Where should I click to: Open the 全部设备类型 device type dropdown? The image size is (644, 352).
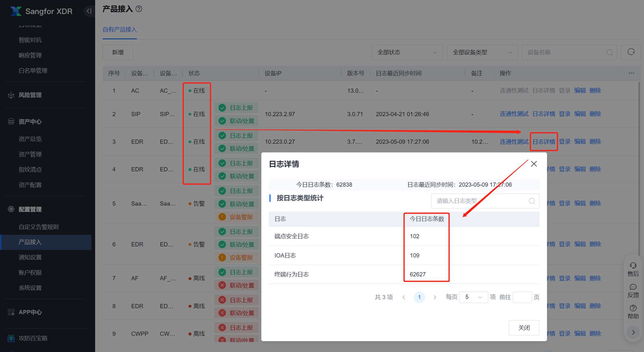click(482, 52)
